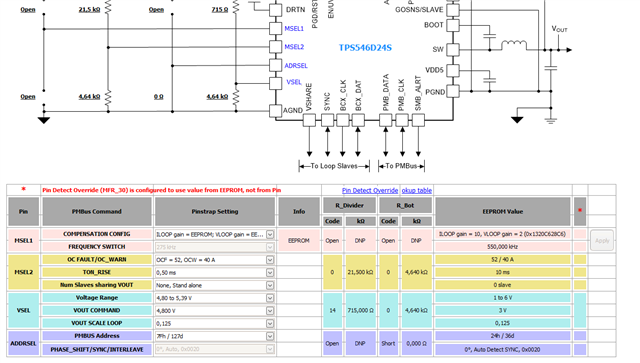Expand the VOUT COMMAND 4,800 V dropdown
640x363 pixels.
(215, 311)
